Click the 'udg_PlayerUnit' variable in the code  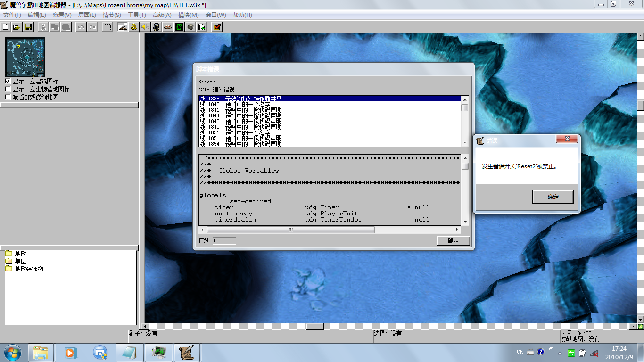click(x=331, y=214)
